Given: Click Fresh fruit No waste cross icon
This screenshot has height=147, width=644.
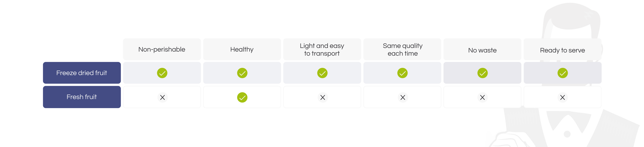Looking at the screenshot, I should [482, 97].
